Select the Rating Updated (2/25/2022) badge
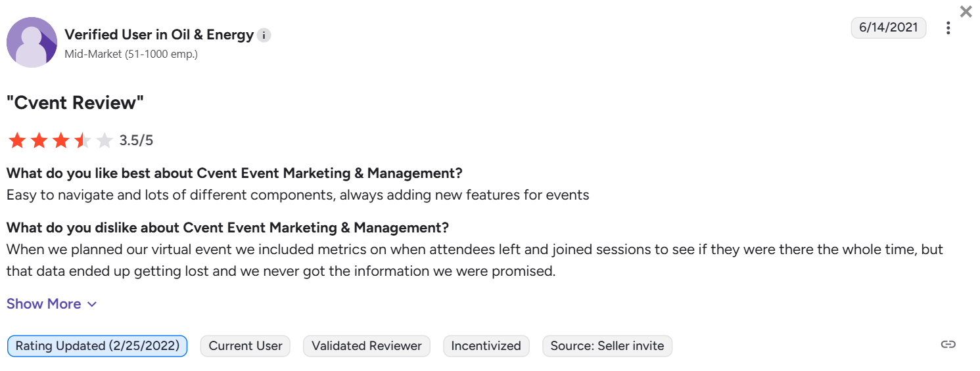 coord(97,346)
